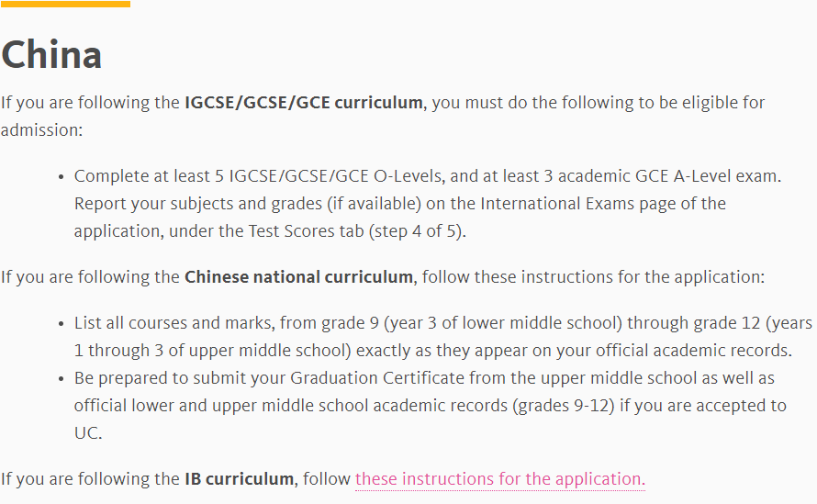Click the bold IGCSE/GCSE/GCE curriculum text
This screenshot has height=504, width=817.
tap(304, 102)
